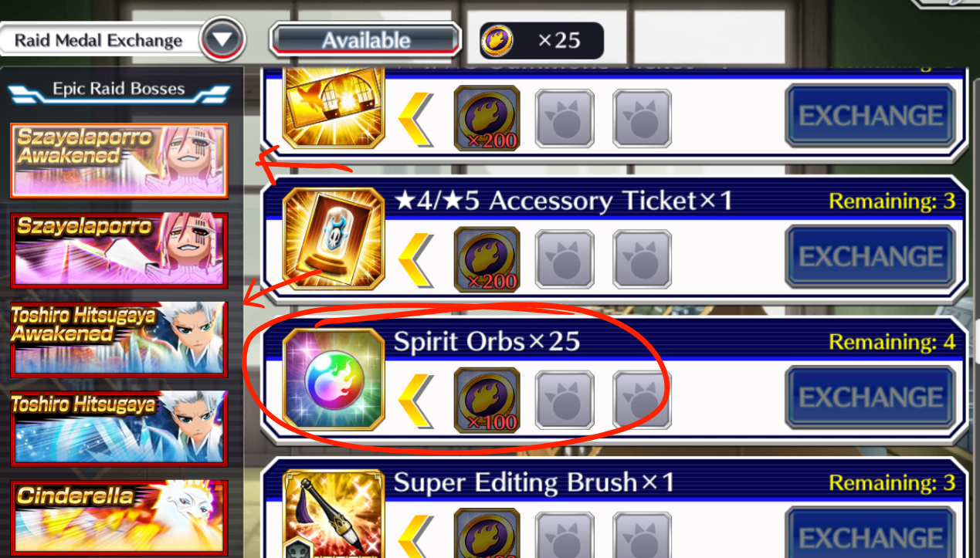
Task: Choose the non-awakened Toshiro Hitsugaya banner
Action: pyautogui.click(x=119, y=428)
